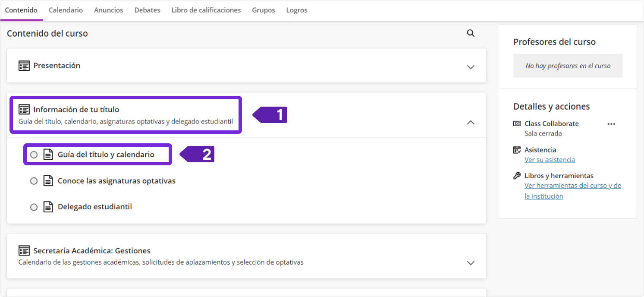Click the search magnifier icon
644x297 pixels.
click(471, 33)
